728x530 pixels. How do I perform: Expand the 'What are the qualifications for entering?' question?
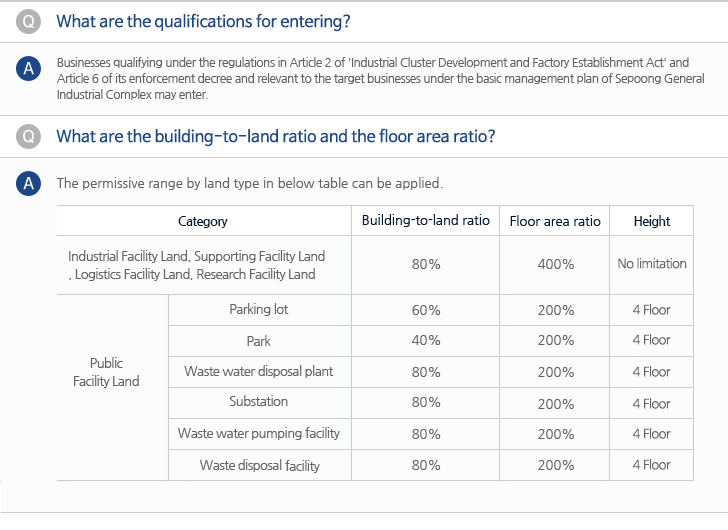pyautogui.click(x=203, y=21)
